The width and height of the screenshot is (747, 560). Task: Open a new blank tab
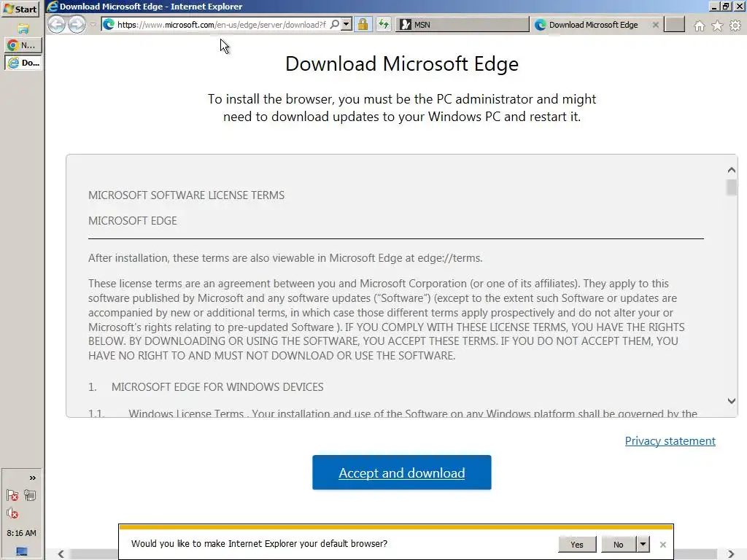pyautogui.click(x=675, y=24)
